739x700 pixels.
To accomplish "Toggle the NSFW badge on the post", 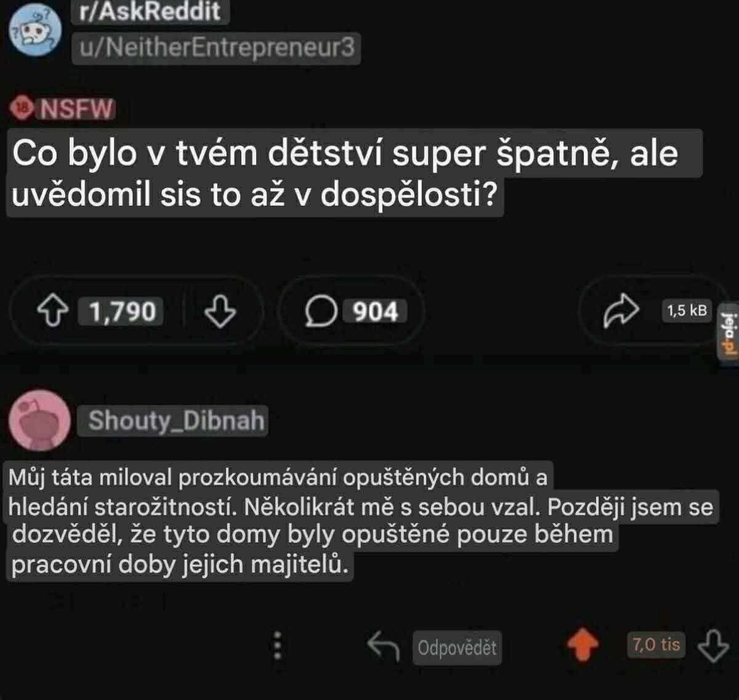I will pyautogui.click(x=62, y=109).
